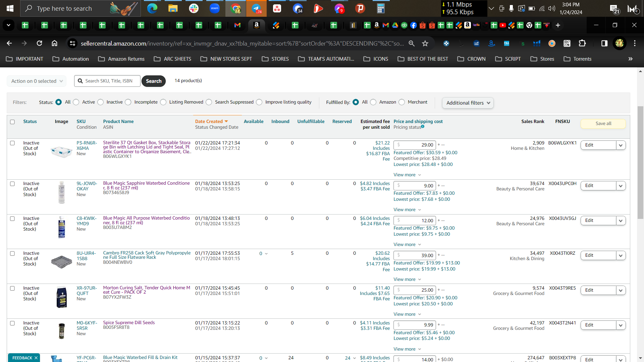Open the Spice Supreme Dill Seeds link
The image size is (644, 362).
pyautogui.click(x=129, y=323)
